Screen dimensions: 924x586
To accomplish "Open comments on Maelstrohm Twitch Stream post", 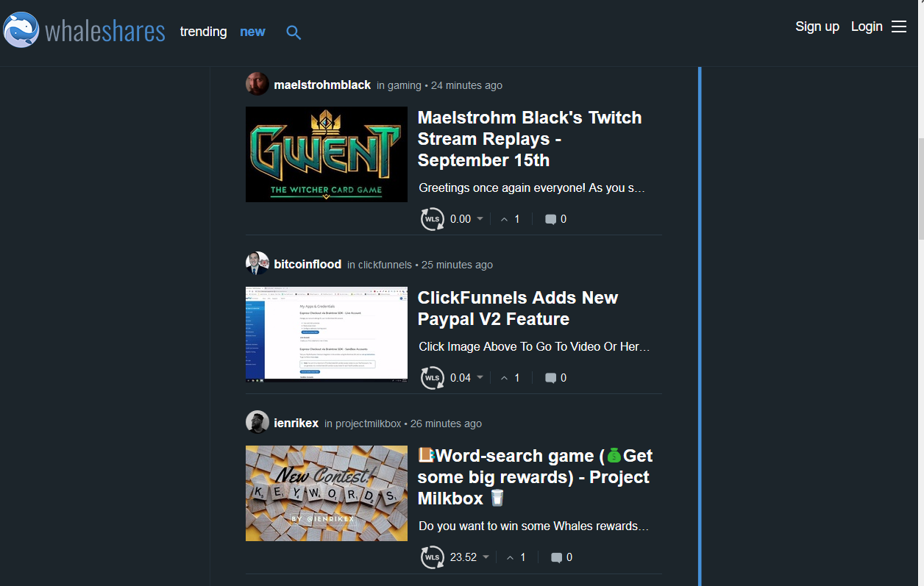I will [550, 219].
